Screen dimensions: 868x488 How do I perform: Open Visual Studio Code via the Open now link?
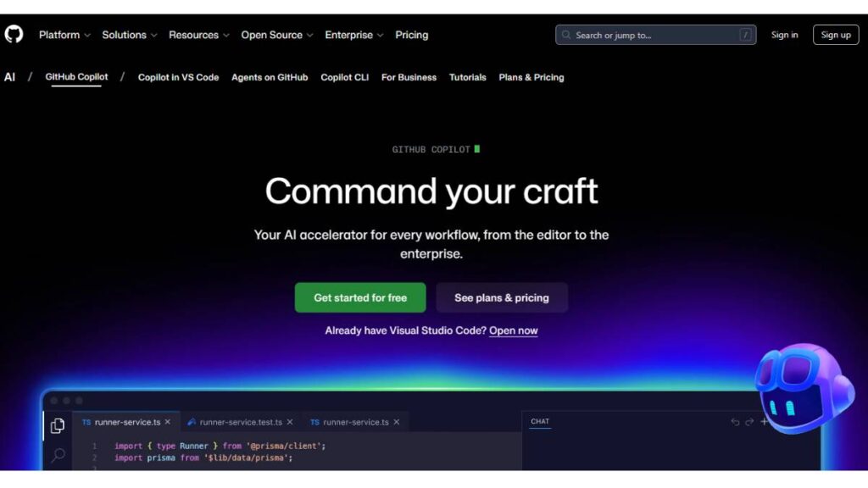point(514,330)
